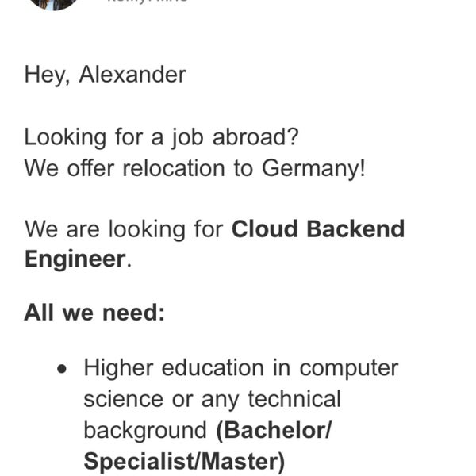Image resolution: width=476 pixels, height=476 pixels.
Task: Click the word 'abroad?' in the message
Action: (x=255, y=136)
